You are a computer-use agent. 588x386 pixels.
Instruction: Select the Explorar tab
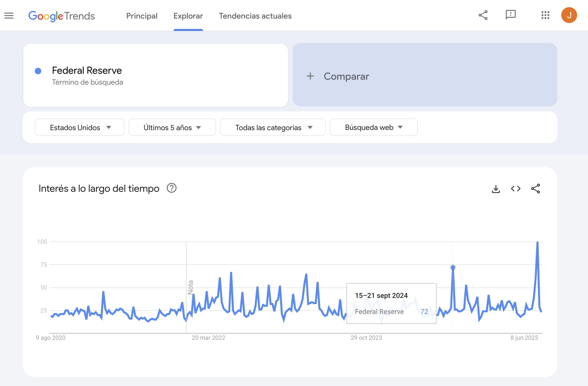(188, 16)
